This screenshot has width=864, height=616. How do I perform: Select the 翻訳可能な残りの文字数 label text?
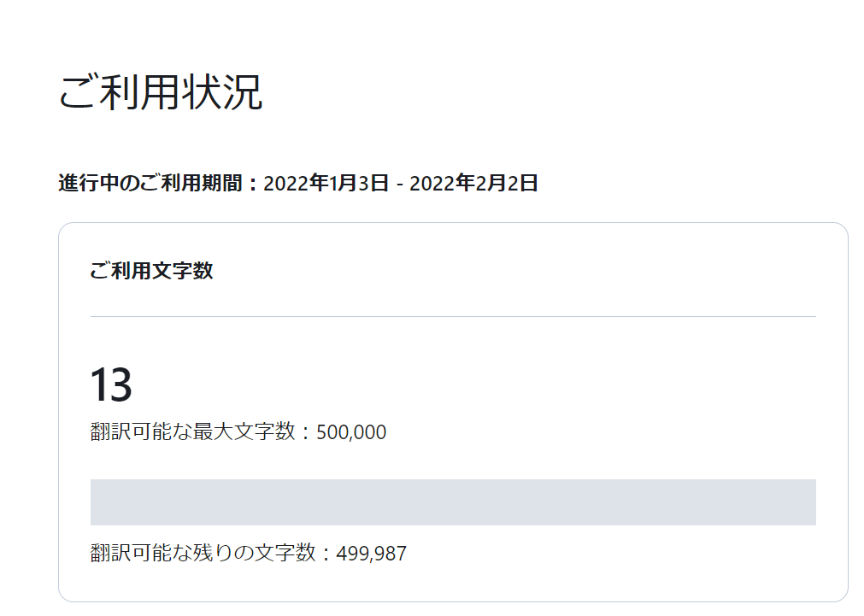tap(203, 553)
